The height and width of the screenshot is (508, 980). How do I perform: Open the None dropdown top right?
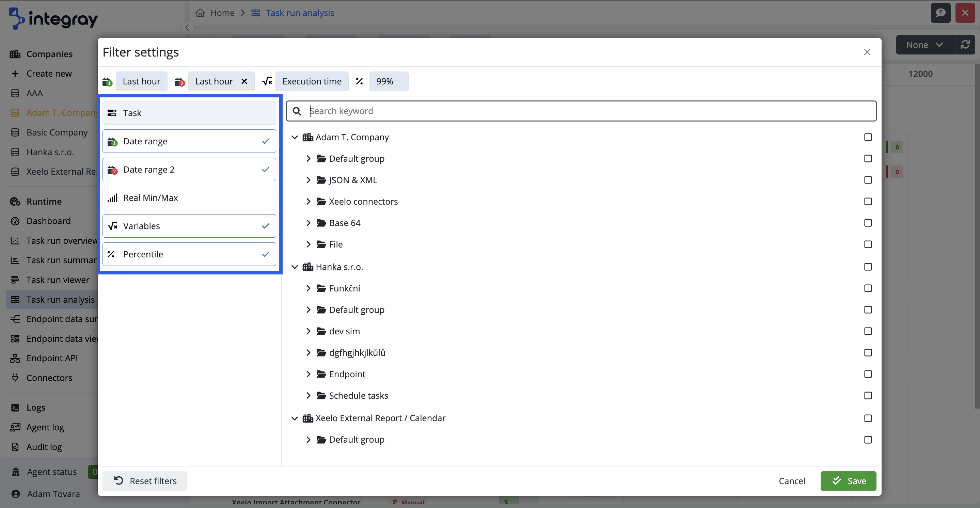(x=924, y=45)
